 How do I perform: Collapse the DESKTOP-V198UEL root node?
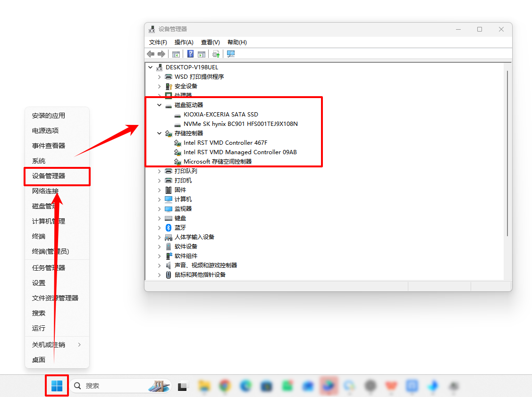(x=150, y=67)
